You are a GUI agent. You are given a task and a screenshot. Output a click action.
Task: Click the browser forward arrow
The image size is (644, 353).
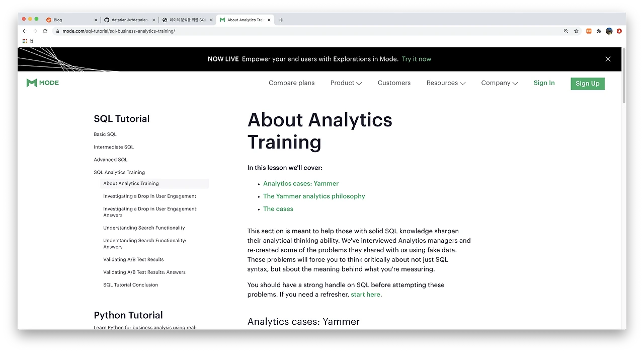click(x=35, y=31)
